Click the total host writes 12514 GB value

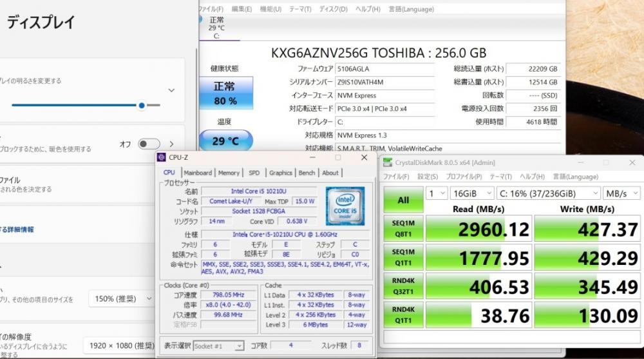click(x=533, y=82)
